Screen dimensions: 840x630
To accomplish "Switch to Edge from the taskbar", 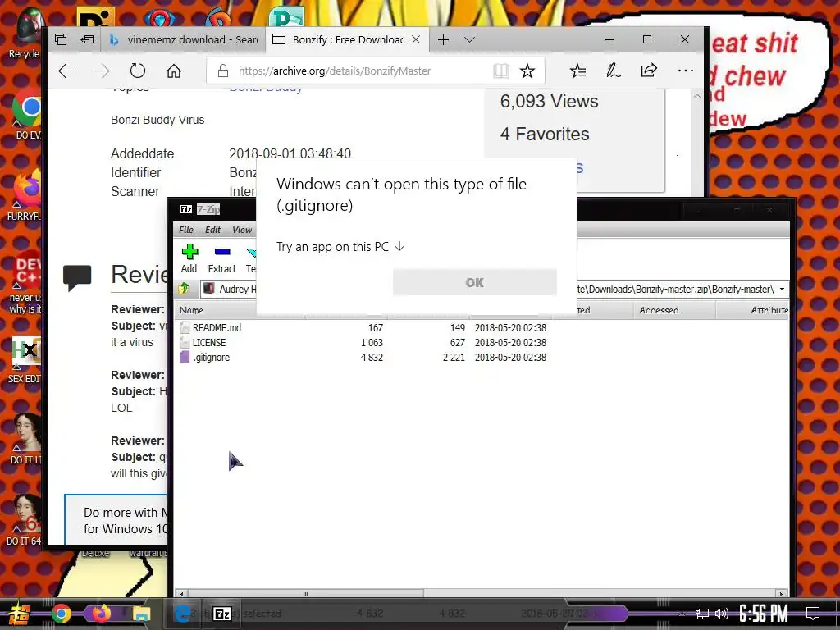I will click(182, 614).
